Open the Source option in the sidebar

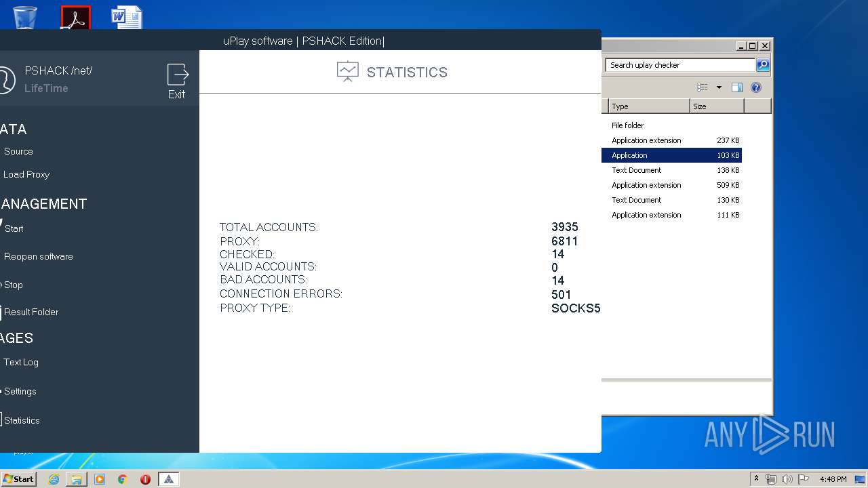[18, 151]
